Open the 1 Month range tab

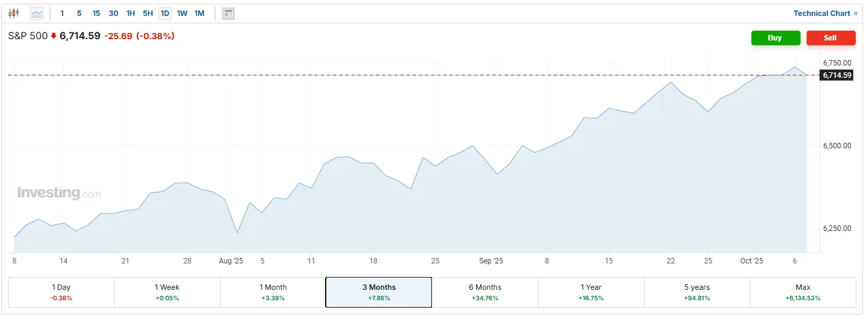point(273,292)
